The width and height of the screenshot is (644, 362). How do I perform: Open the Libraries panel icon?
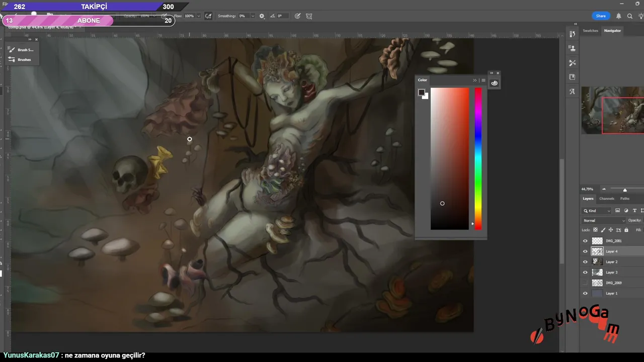click(x=572, y=77)
